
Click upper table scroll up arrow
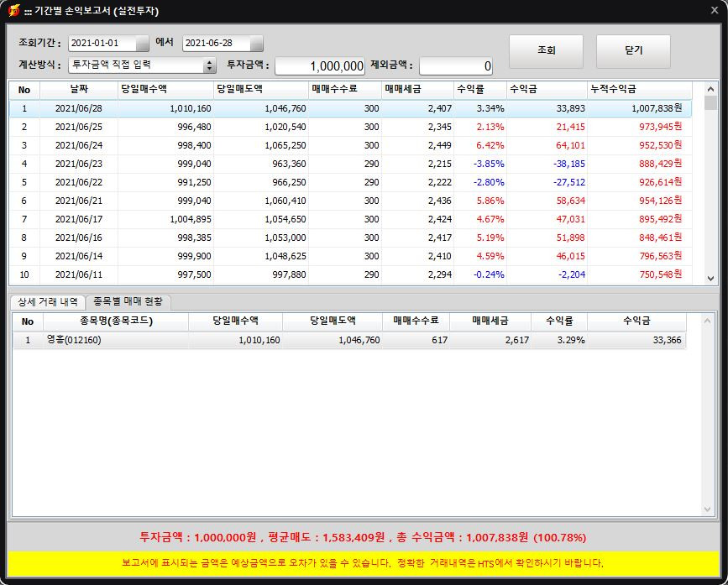coord(710,89)
